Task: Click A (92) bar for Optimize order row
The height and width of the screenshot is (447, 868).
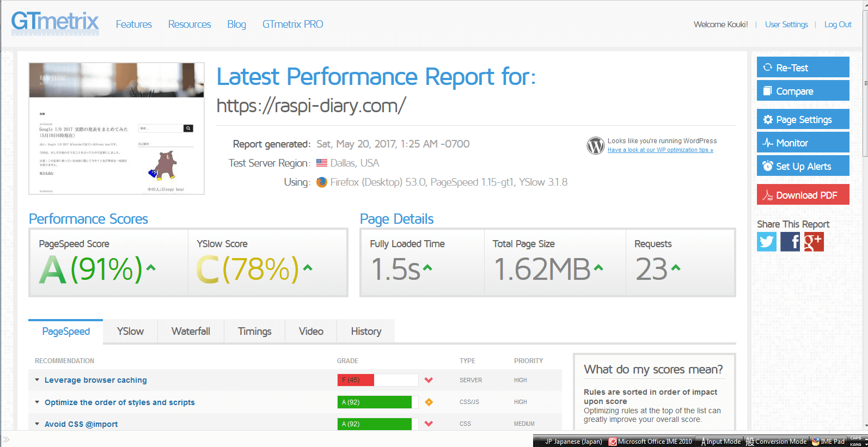Action: pos(377,402)
